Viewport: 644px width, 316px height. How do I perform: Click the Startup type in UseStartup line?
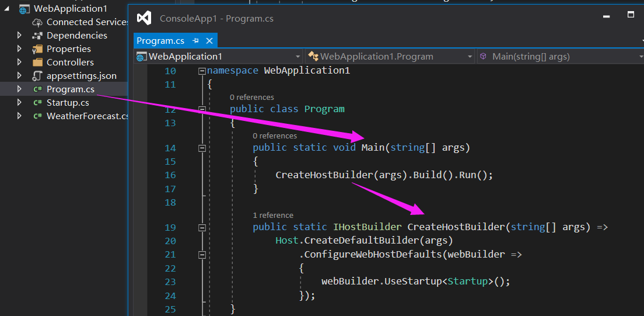click(x=468, y=282)
